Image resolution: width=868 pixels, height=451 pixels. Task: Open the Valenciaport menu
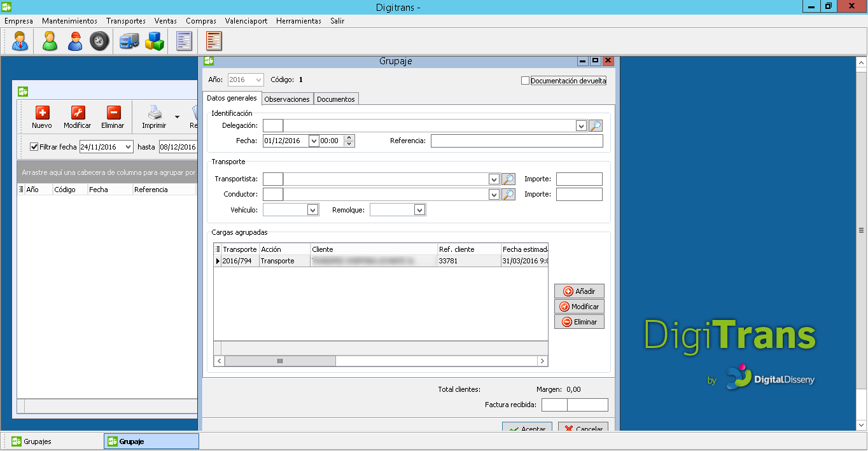click(246, 21)
